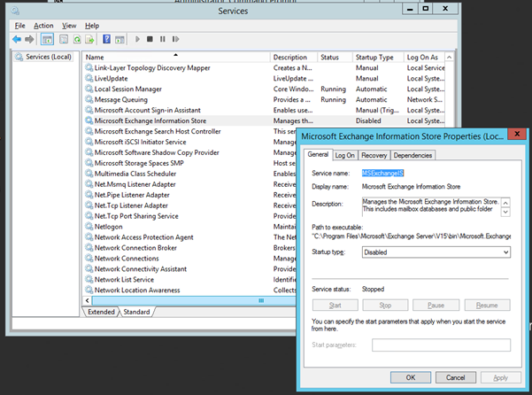The image size is (532, 395).
Task: Sort by the Log On As column header
Action: point(424,57)
